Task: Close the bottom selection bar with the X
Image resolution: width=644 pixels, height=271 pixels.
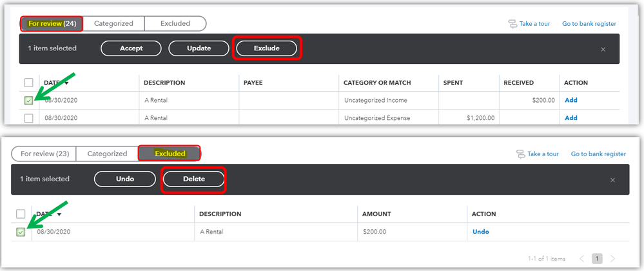Action: 614,179
